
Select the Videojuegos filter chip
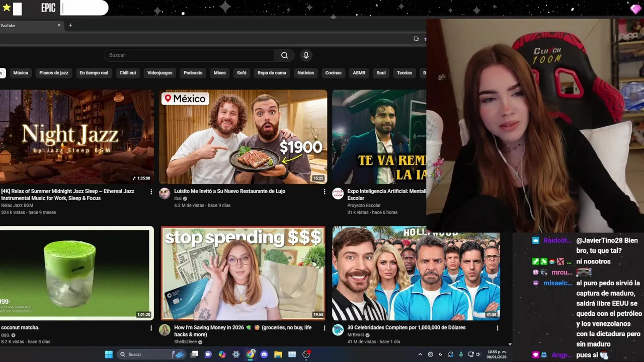point(160,73)
